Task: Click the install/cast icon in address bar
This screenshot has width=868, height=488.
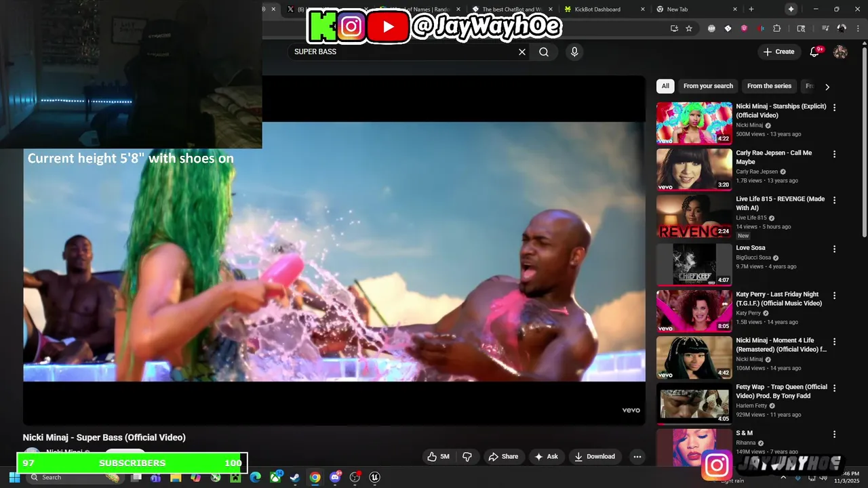Action: click(674, 28)
